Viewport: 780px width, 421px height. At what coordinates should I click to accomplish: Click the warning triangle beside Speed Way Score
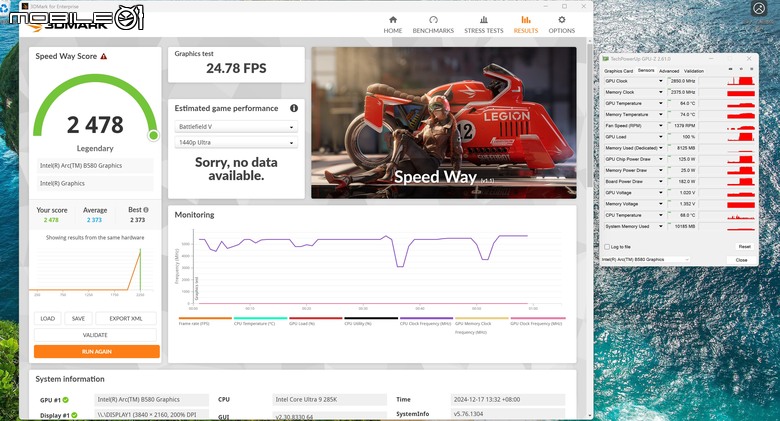coord(103,56)
